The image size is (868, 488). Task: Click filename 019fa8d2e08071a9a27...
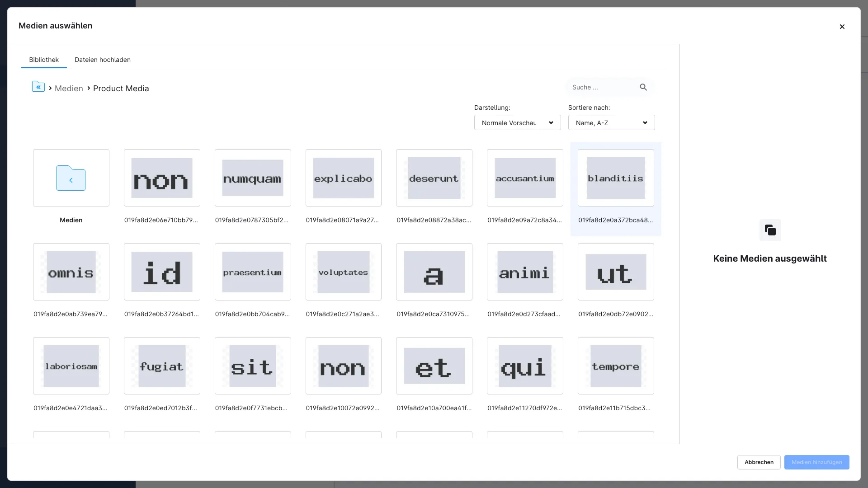342,220
